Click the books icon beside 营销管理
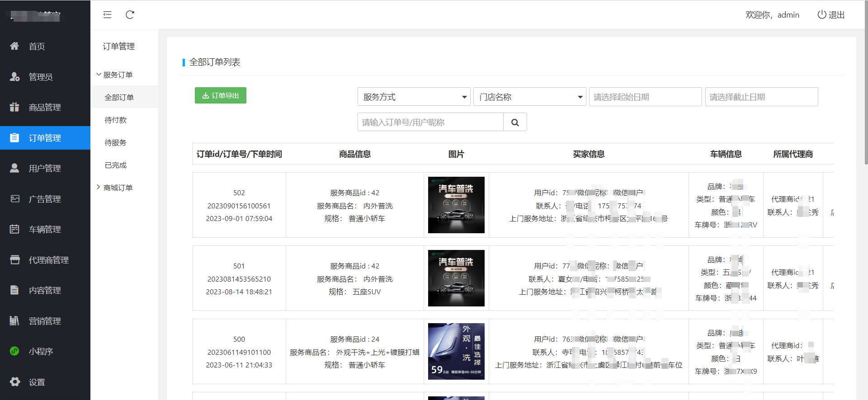 point(14,321)
